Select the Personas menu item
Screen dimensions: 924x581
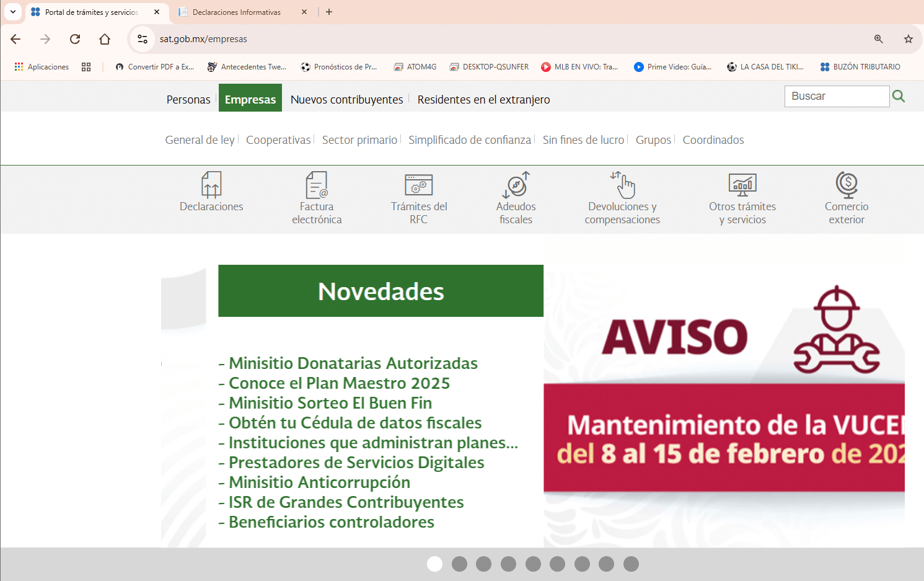(188, 99)
